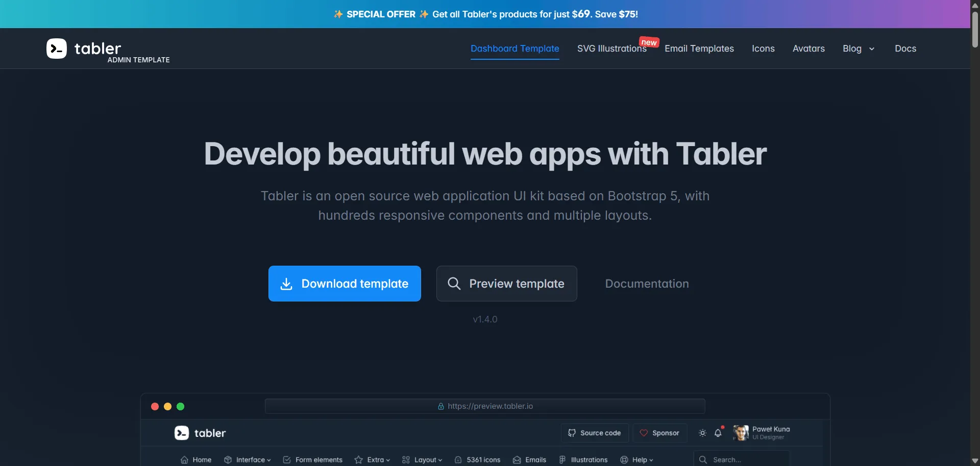The image size is (980, 466).
Task: Click the heart icon beside Sponsor
Action: pos(644,433)
